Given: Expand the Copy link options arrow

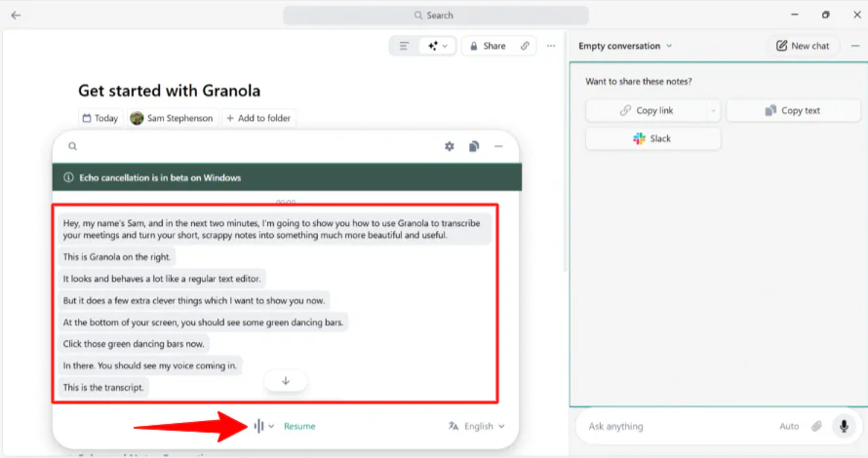Looking at the screenshot, I should (x=713, y=111).
